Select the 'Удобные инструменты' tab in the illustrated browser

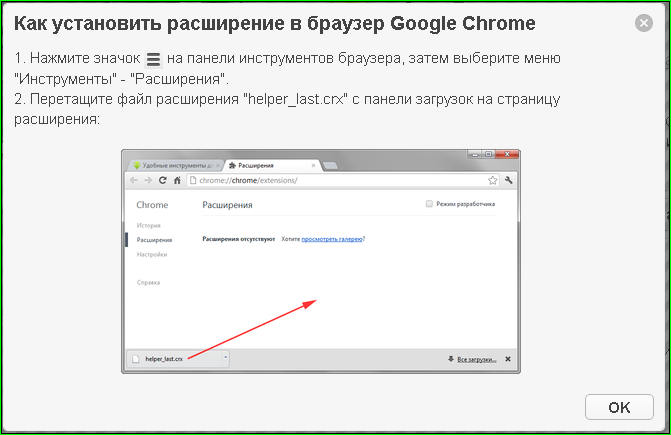coord(176,166)
